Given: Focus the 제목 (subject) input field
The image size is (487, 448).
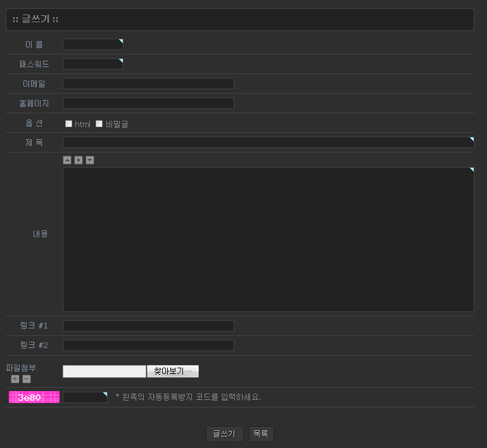Looking at the screenshot, I should pos(268,142).
